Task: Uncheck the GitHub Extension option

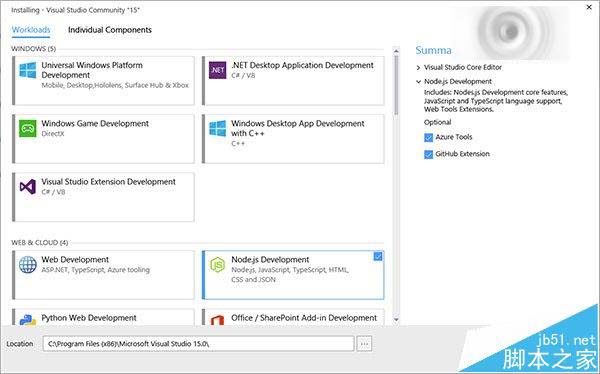Action: click(429, 154)
